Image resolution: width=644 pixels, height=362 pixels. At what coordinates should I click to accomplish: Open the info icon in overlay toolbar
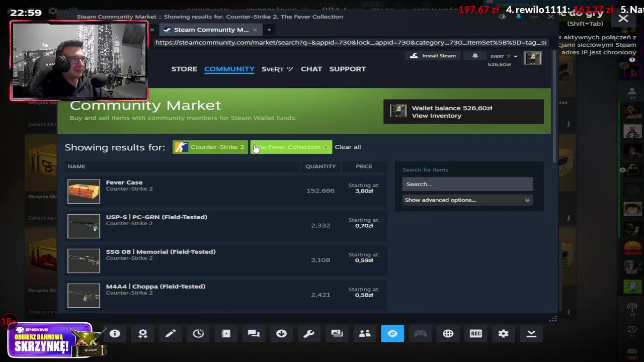tap(115, 334)
